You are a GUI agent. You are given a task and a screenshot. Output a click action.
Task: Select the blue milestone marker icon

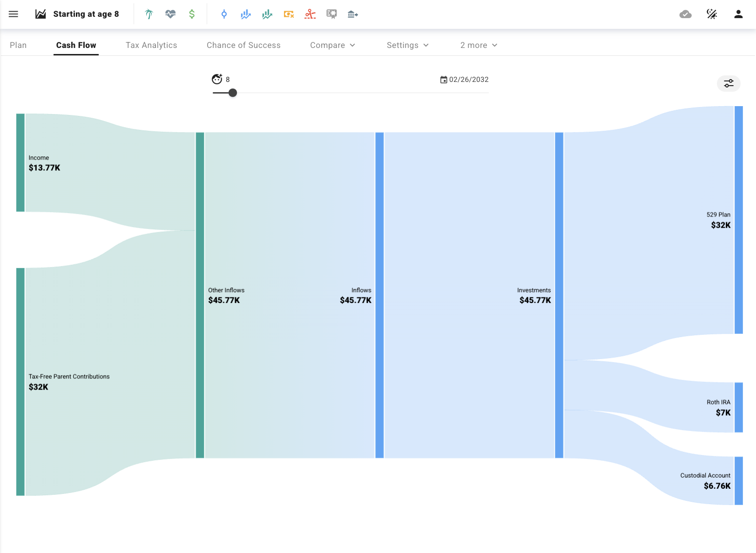[x=224, y=14]
